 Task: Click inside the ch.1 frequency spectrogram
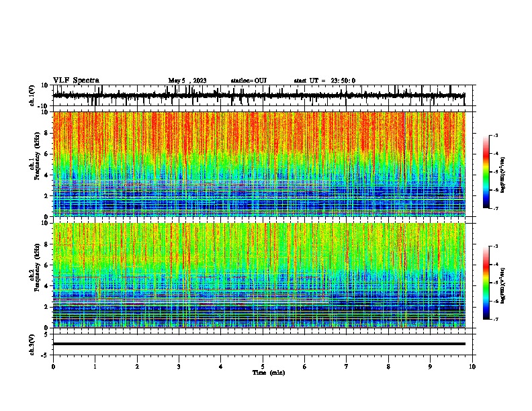pyautogui.click(x=259, y=164)
